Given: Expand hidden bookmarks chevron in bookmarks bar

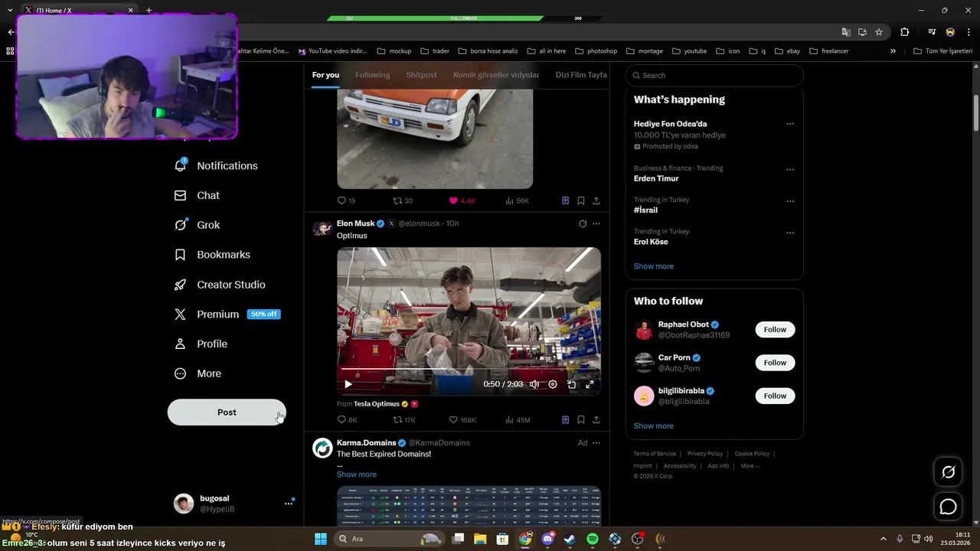Looking at the screenshot, I should pyautogui.click(x=893, y=51).
